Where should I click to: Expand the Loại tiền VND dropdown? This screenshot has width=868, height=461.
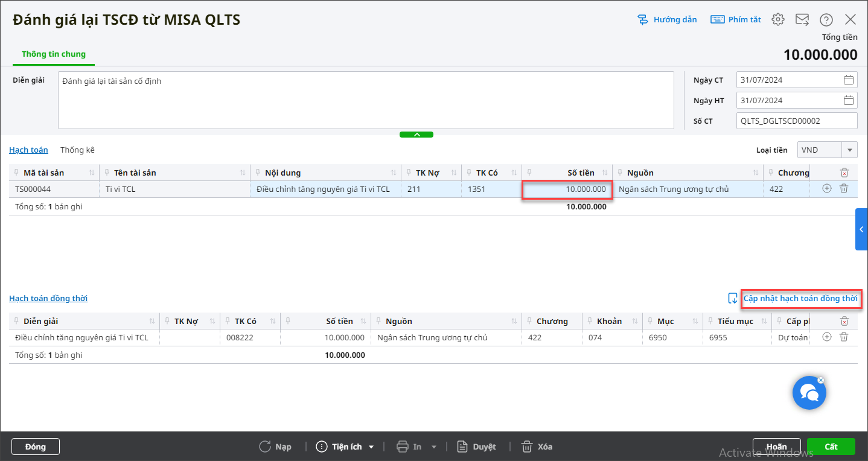[x=850, y=150]
